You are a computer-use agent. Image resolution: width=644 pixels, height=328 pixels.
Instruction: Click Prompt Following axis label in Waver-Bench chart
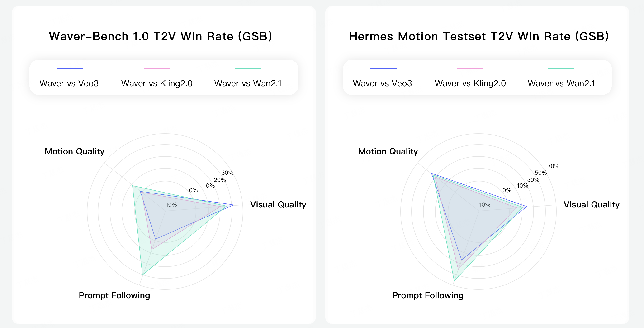pos(114,295)
